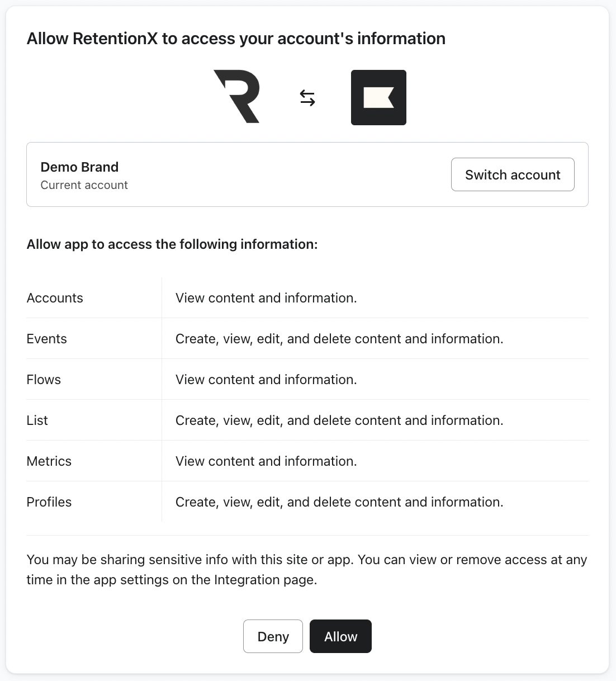This screenshot has width=616, height=681.
Task: Click the 'Allow app to access' subheading
Action: pyautogui.click(x=172, y=244)
